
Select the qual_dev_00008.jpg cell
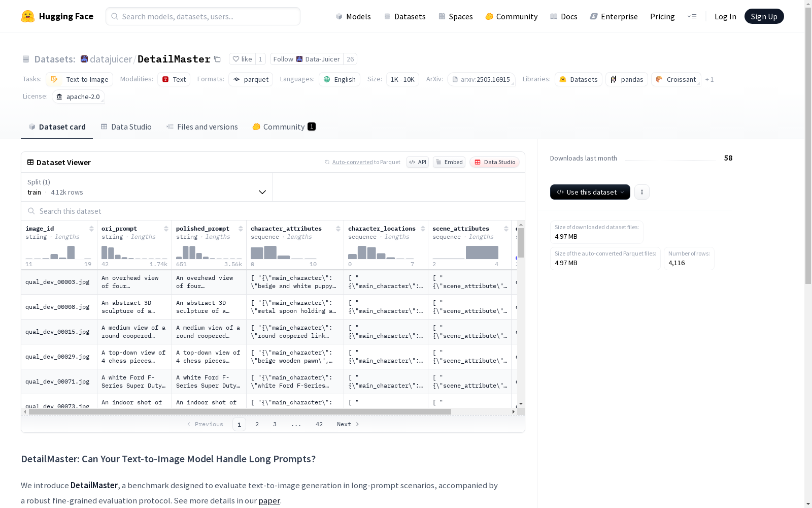59,307
